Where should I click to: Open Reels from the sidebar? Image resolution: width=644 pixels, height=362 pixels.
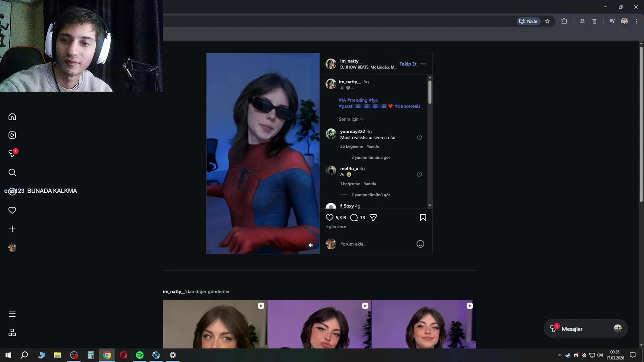[12, 135]
